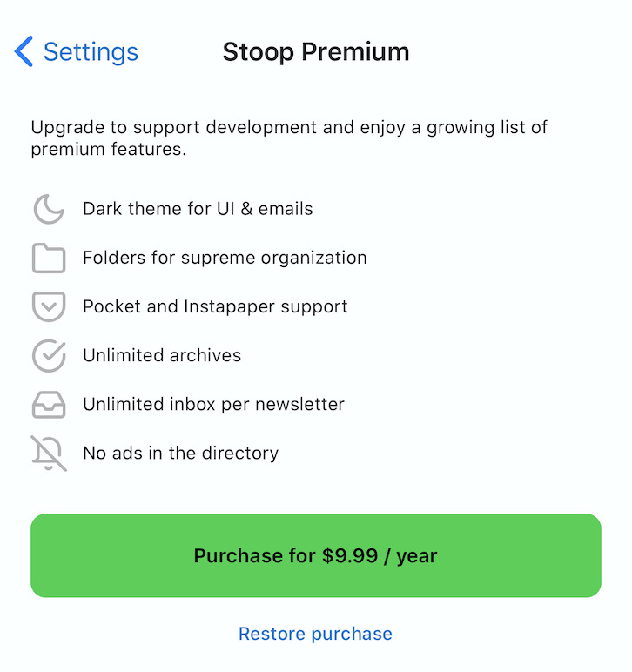
Task: Tap Restore purchase link
Action: 315,634
